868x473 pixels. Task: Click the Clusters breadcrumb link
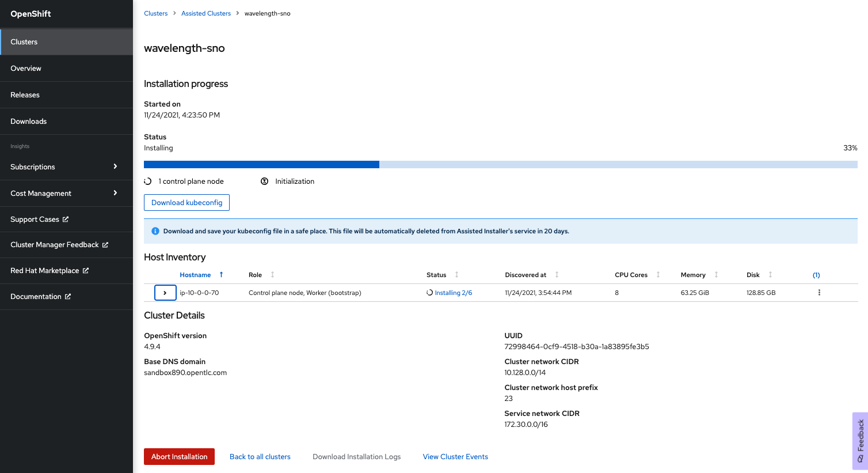point(156,13)
